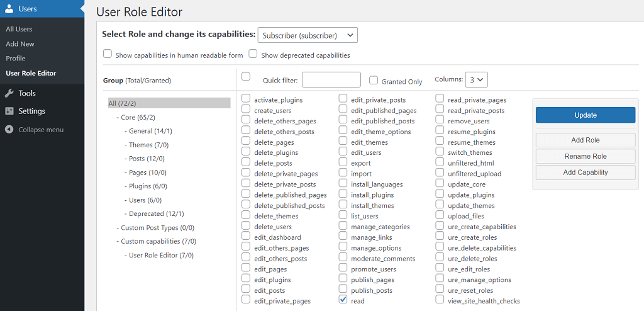
Task: Check the switch_themes capability
Action: point(440,151)
